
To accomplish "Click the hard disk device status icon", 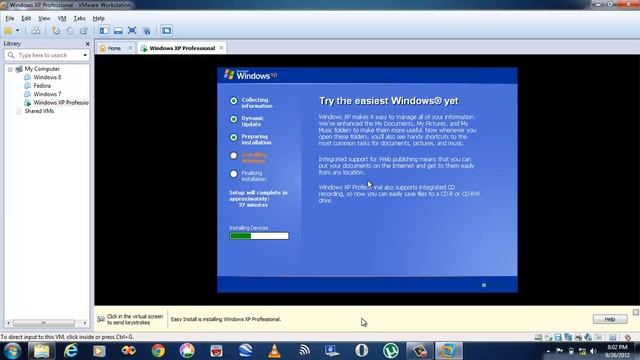I will pyautogui.click(x=538, y=337).
